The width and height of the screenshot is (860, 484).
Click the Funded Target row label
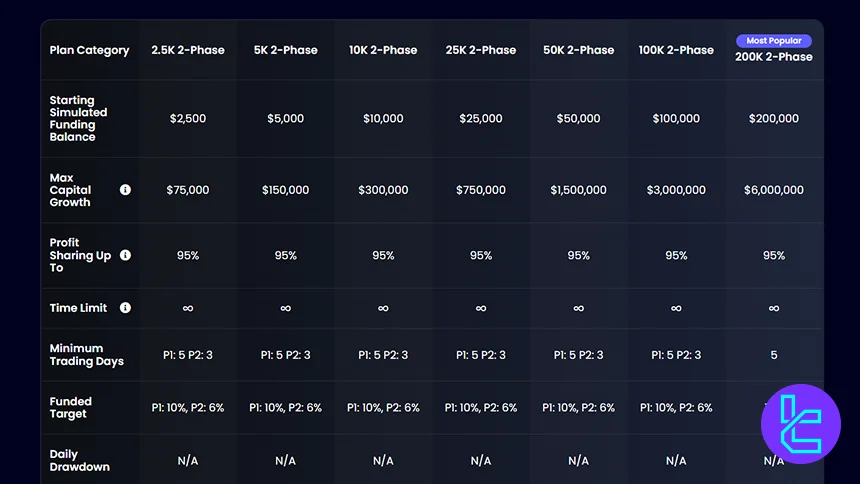coord(69,408)
